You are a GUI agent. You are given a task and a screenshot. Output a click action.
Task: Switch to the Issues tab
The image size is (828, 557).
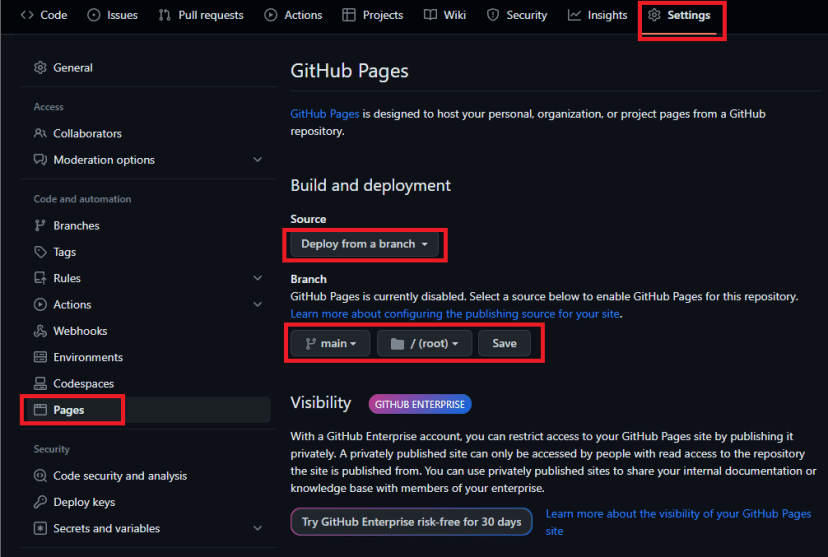pos(112,15)
